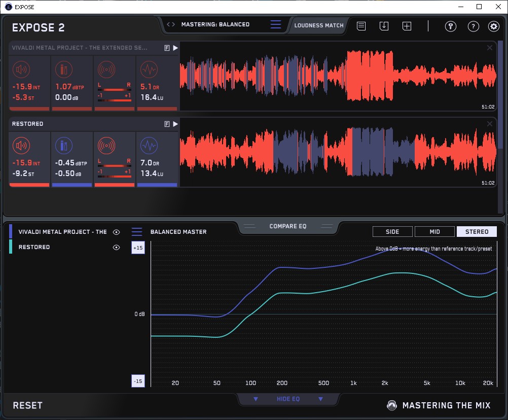The image size is (508, 420).
Task: Toggle visibility of Restored EQ curve
Action: click(x=116, y=247)
